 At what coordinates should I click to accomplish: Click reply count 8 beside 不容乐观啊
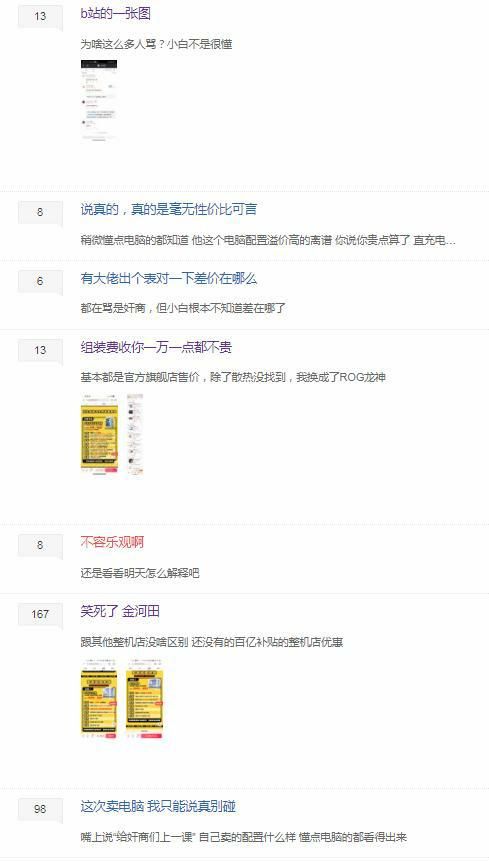40,545
